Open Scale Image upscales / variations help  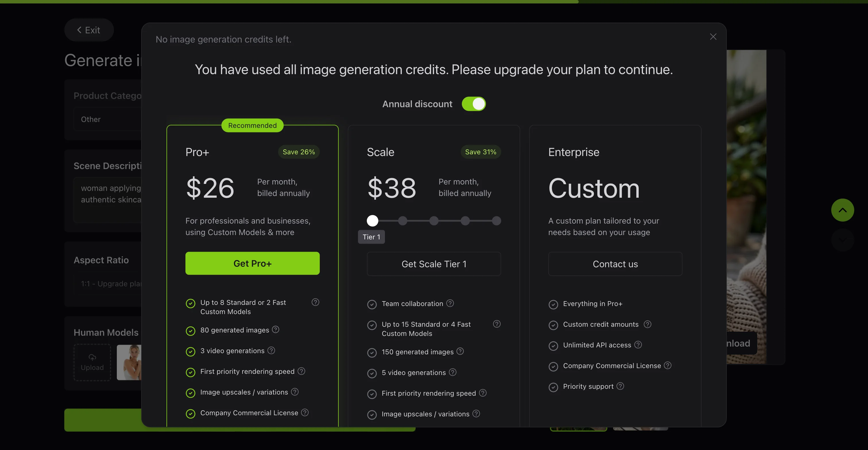pyautogui.click(x=476, y=413)
